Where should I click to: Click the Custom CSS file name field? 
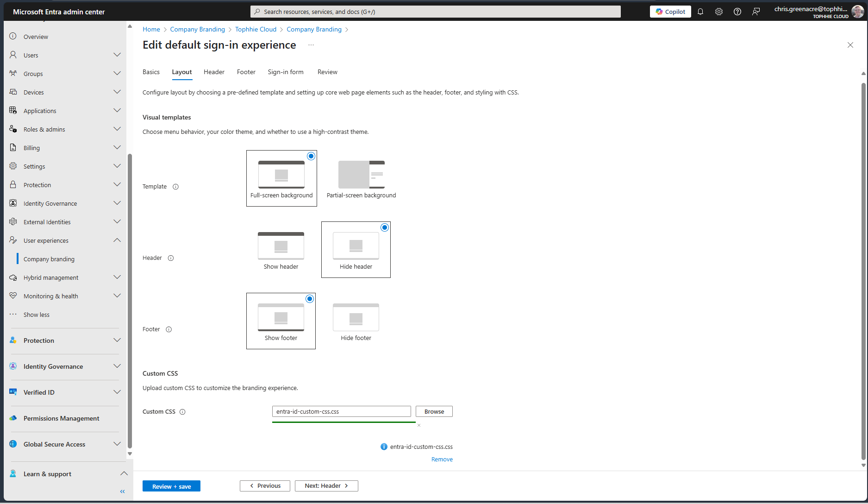click(x=342, y=411)
